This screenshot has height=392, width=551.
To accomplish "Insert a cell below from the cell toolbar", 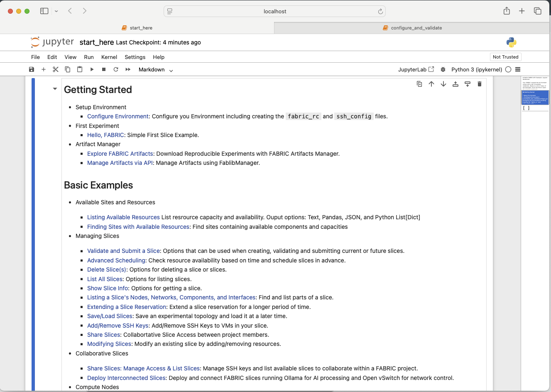I will [468, 84].
